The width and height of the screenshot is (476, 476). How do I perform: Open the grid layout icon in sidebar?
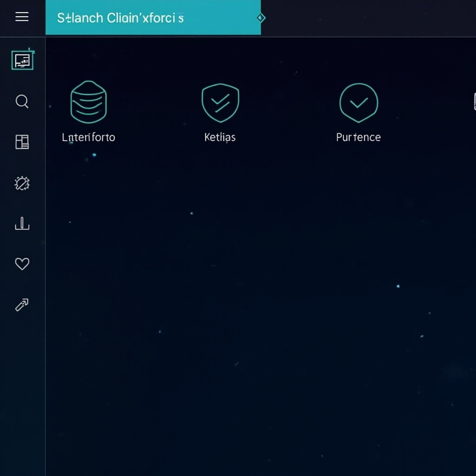pyautogui.click(x=22, y=142)
